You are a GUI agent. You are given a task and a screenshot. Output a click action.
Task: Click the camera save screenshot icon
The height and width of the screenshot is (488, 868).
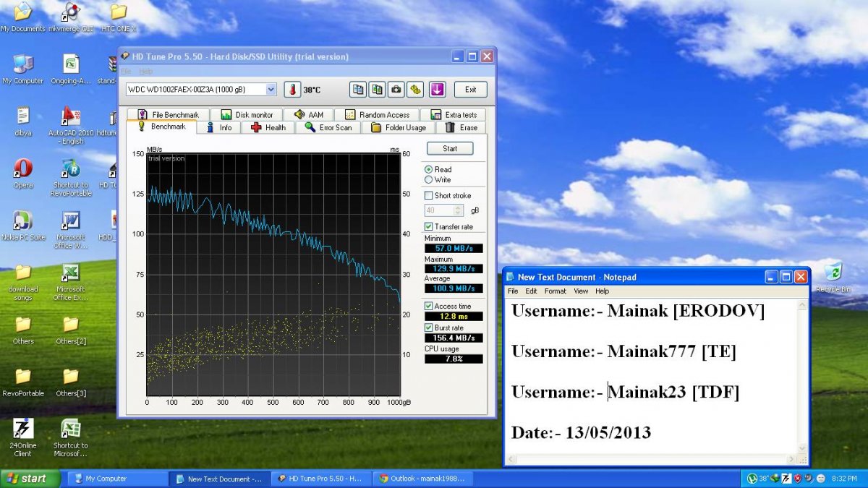tap(396, 90)
